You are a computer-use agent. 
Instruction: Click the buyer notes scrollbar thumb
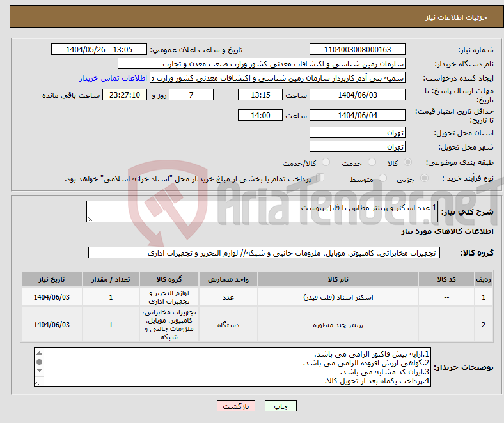coord(39,362)
